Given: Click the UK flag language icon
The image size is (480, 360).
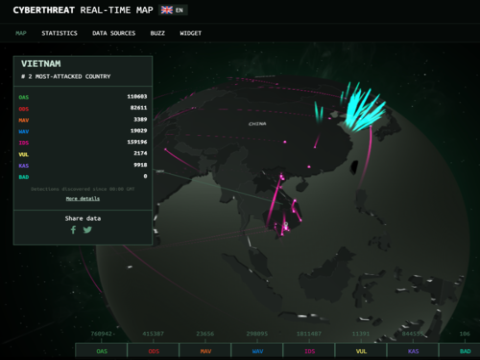Looking at the screenshot, I should (x=167, y=10).
